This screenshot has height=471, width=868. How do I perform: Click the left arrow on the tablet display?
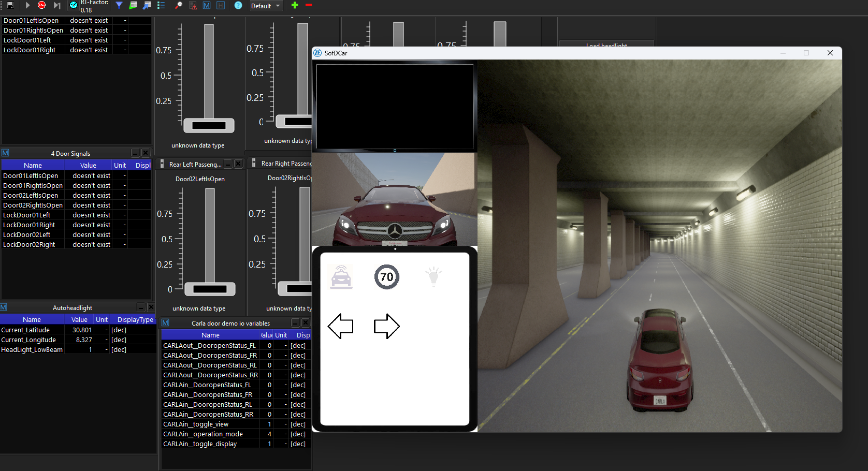point(340,326)
